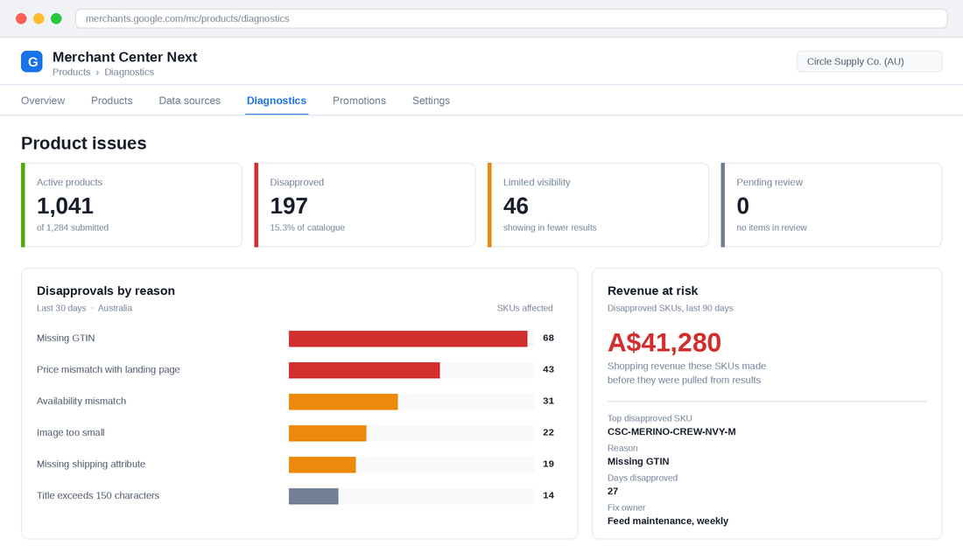Go to the Data sources tab
963x560 pixels.
pos(190,101)
